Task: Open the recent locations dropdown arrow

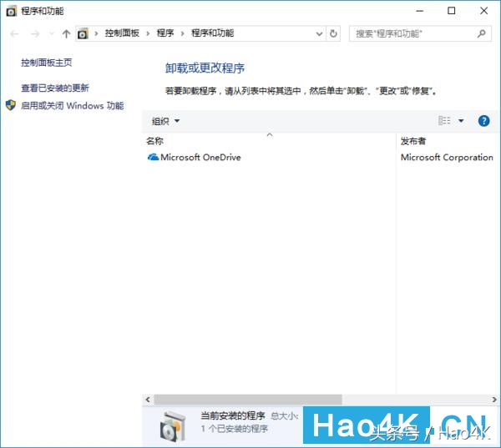Action: pyautogui.click(x=51, y=33)
